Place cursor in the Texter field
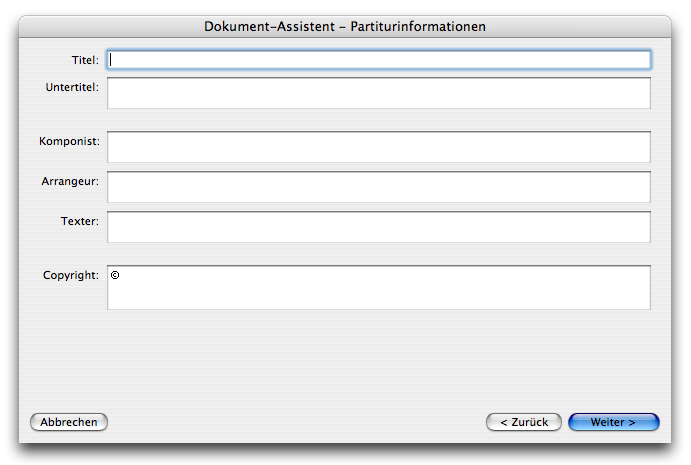This screenshot has height=465, width=691. [378, 227]
